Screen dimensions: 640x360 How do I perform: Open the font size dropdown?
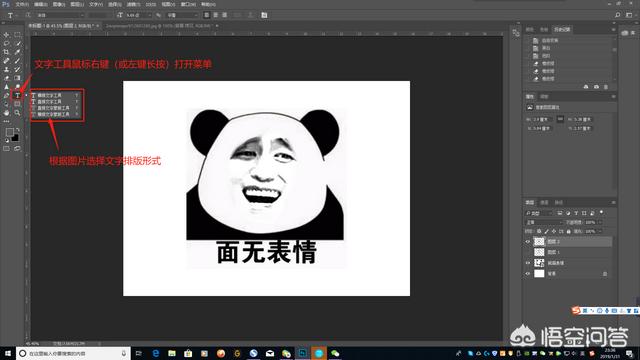(x=138, y=15)
